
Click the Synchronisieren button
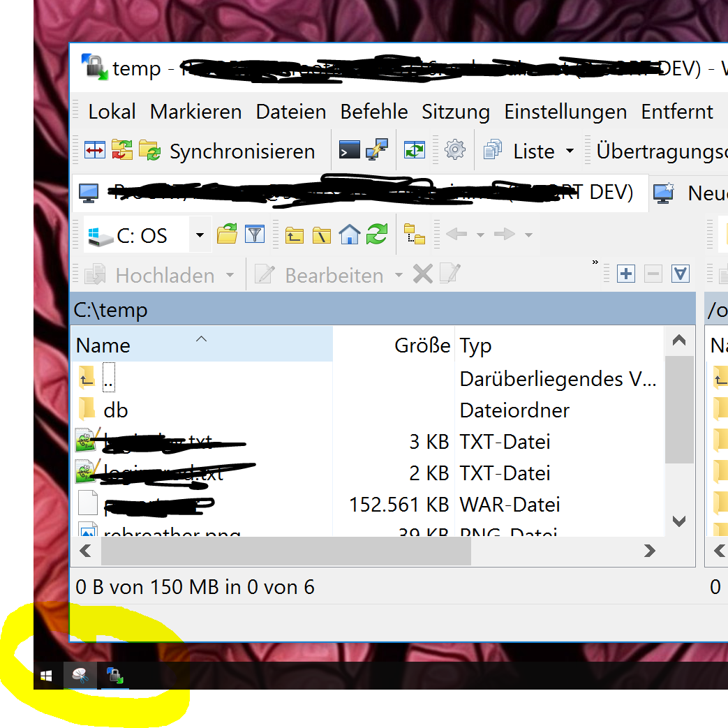(x=242, y=151)
